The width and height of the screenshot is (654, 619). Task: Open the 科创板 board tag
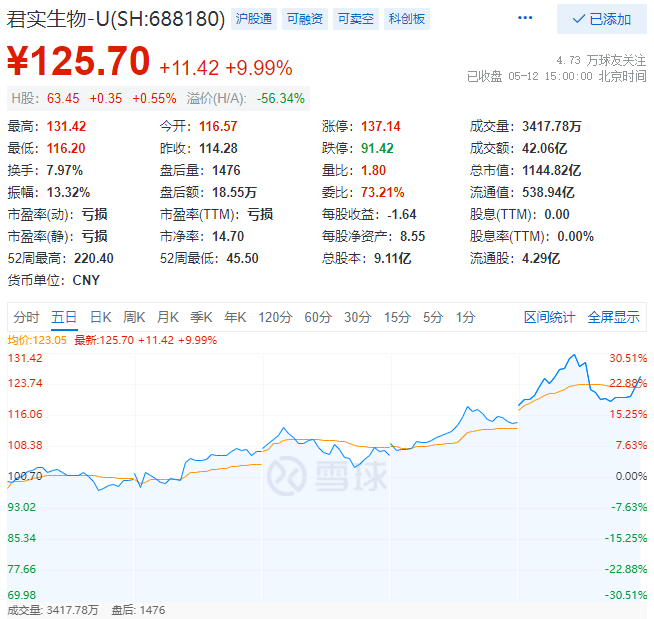(x=407, y=19)
